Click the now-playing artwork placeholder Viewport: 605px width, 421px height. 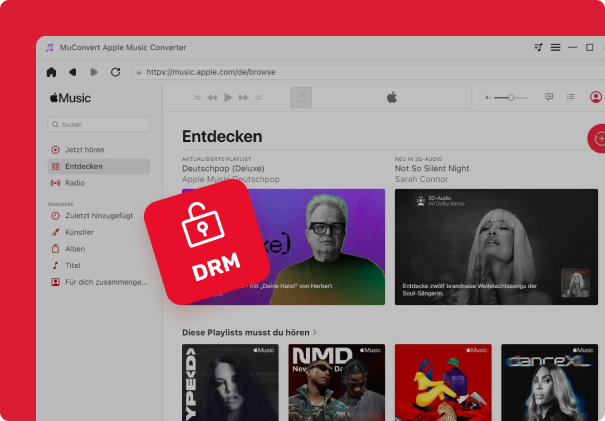click(301, 98)
